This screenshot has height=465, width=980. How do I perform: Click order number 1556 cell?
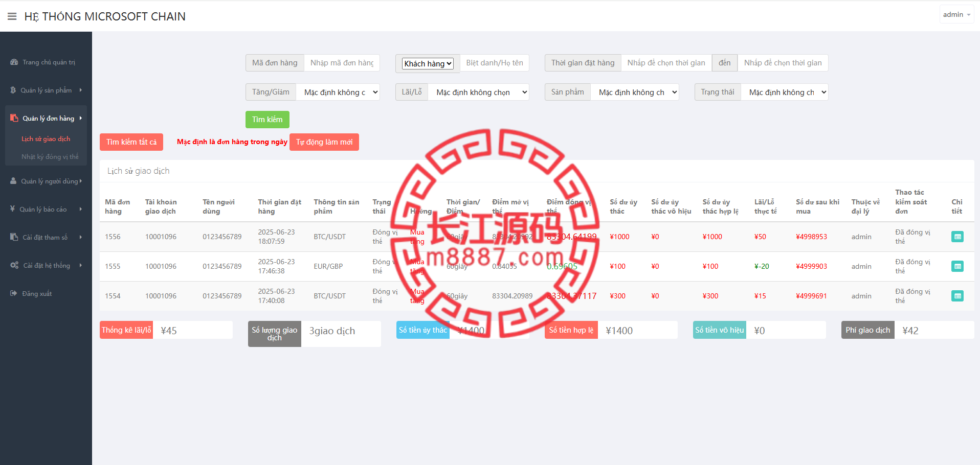(113, 237)
